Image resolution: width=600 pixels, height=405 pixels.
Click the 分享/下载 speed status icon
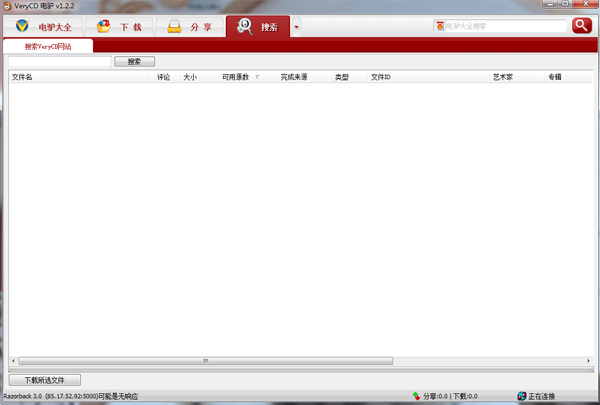coord(416,397)
